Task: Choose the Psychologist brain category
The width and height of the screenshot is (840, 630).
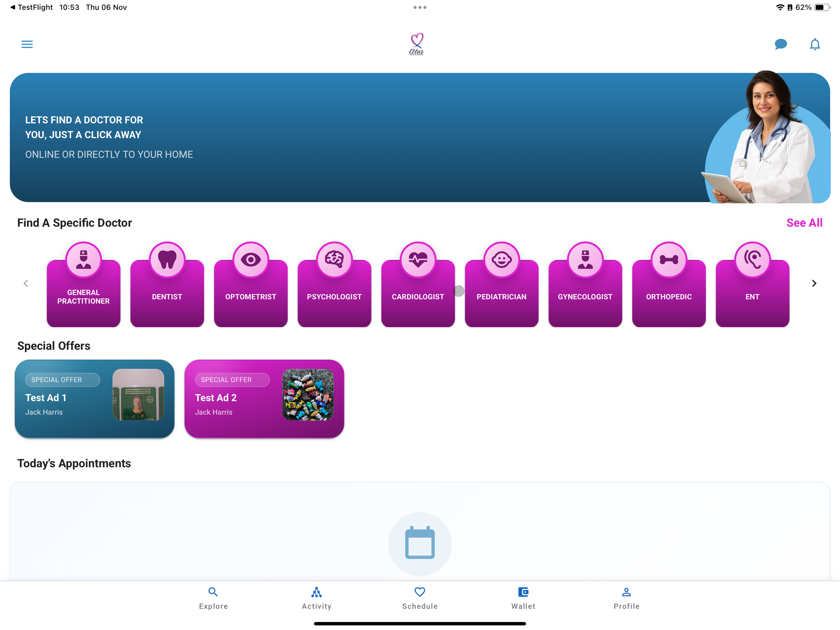Action: tap(334, 285)
